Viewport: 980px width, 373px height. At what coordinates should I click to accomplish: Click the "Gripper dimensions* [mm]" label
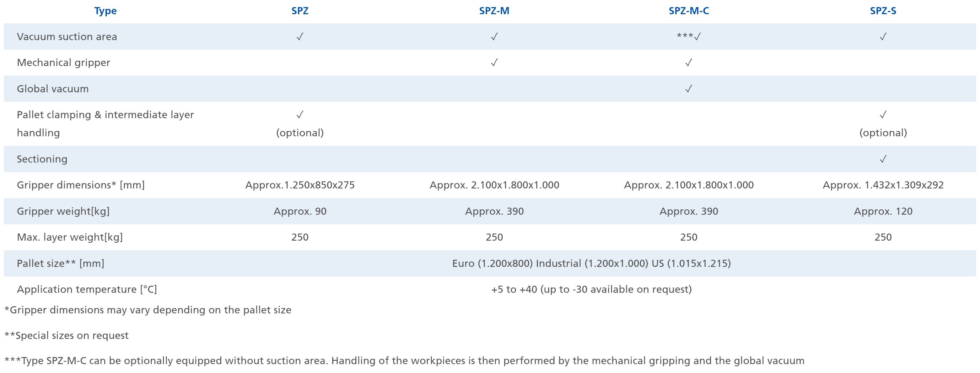[81, 185]
